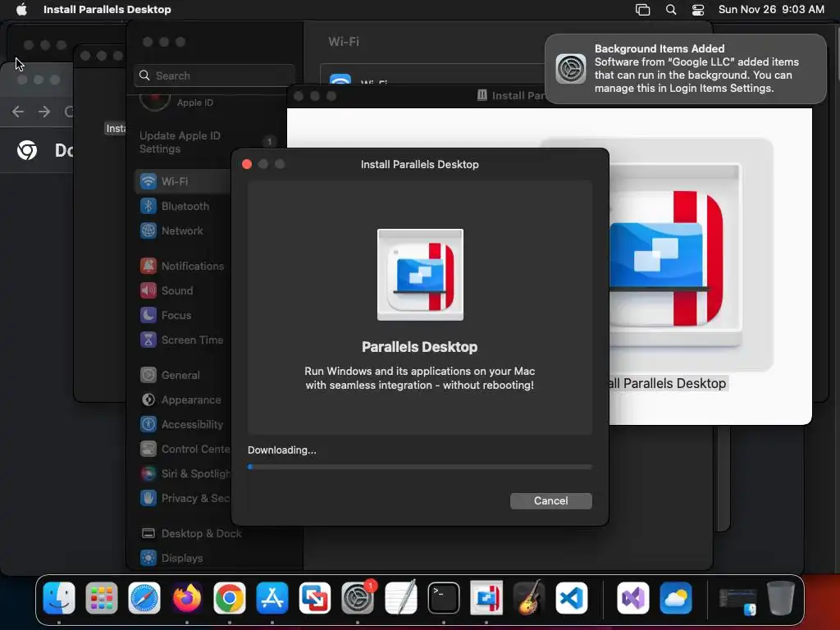Cancel the Parallels Desktop download
Viewport: 840px width, 630px height.
point(550,501)
